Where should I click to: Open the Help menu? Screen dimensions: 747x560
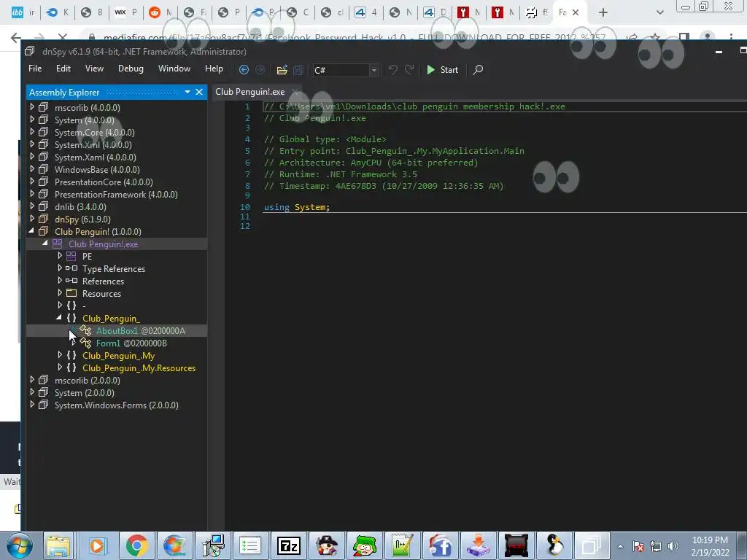214,69
